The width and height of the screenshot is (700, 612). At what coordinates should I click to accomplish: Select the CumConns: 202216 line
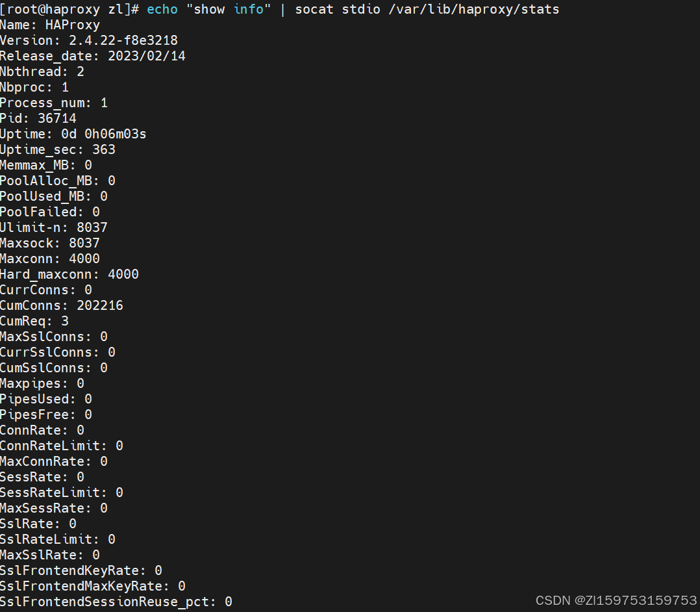click(x=61, y=305)
